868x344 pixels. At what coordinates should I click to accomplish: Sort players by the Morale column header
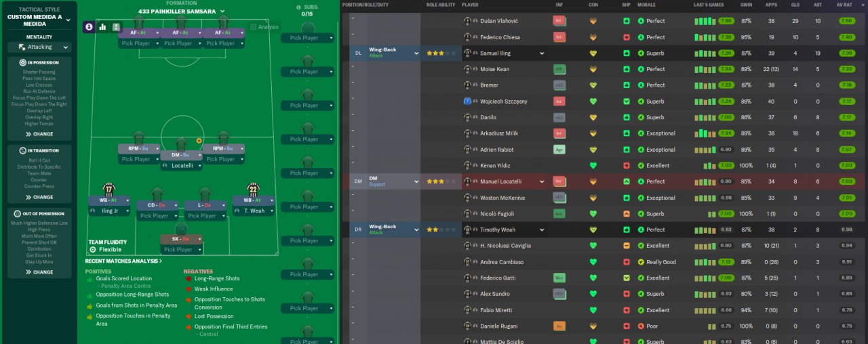pos(647,5)
